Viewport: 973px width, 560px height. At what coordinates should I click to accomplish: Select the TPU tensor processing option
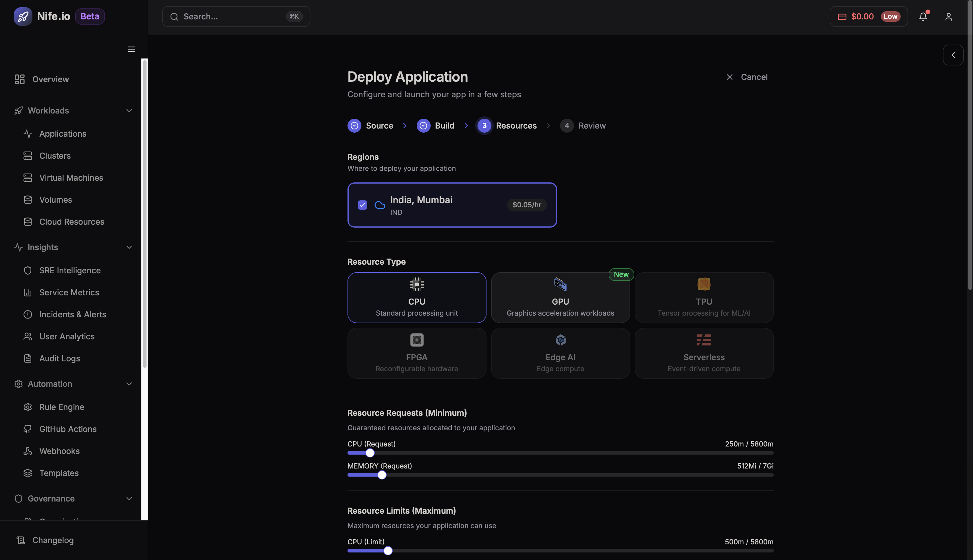point(703,297)
